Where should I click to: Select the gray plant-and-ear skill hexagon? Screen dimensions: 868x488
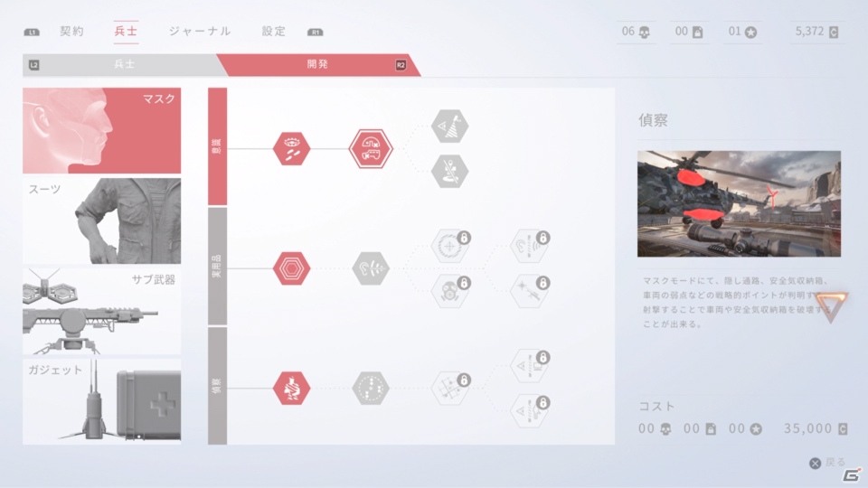click(x=371, y=268)
